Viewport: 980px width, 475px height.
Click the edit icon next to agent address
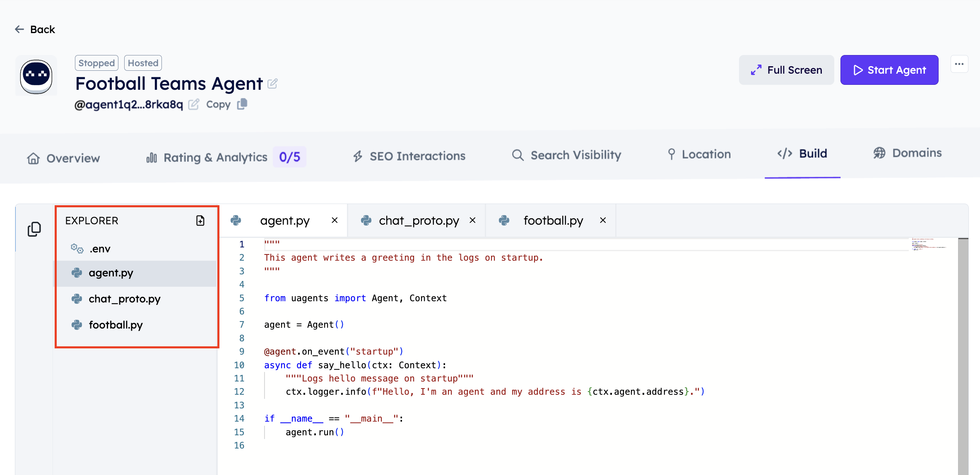point(193,104)
